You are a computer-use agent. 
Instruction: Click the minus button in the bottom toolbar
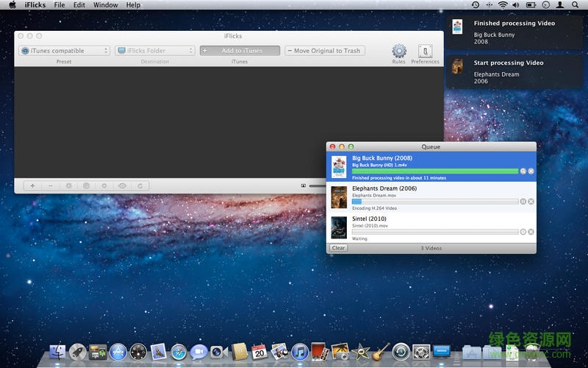tap(50, 186)
